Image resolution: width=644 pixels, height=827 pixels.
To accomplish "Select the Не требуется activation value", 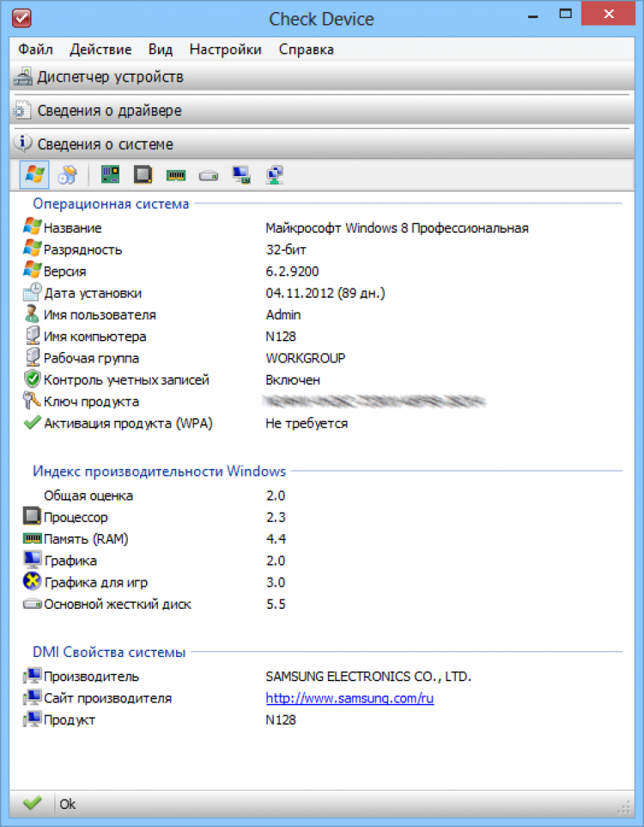I will pyautogui.click(x=307, y=423).
